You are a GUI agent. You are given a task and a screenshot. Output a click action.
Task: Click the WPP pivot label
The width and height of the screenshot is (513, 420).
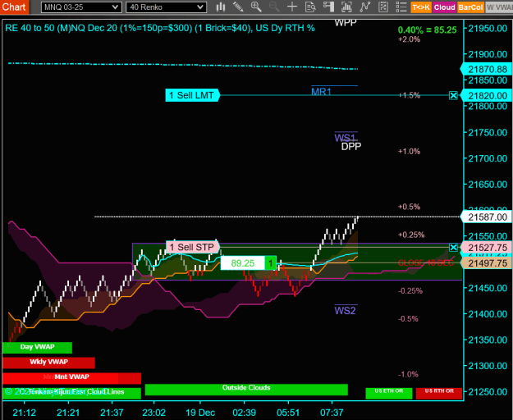coord(346,23)
